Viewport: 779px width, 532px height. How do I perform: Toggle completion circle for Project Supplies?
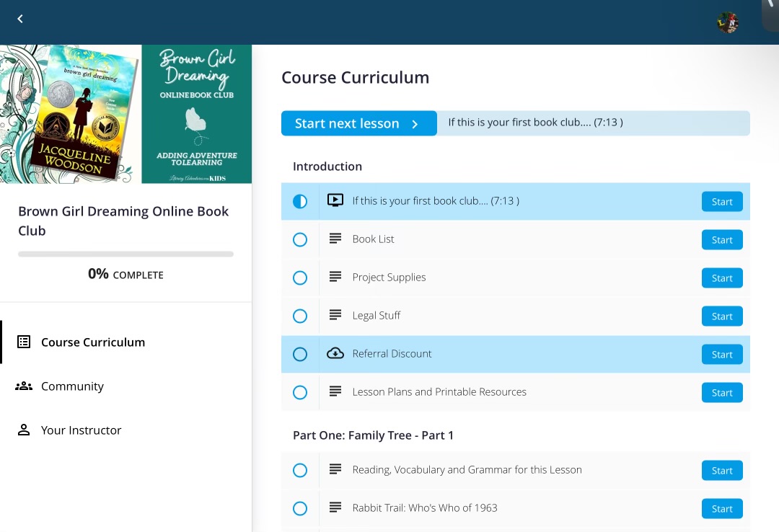(x=300, y=278)
